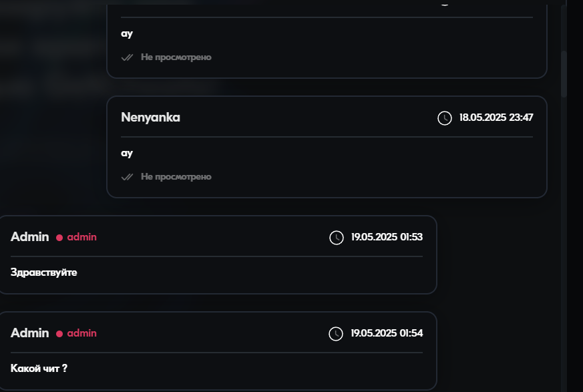
Task: Click Не просмотрено status in the topmost message
Action: (x=176, y=57)
